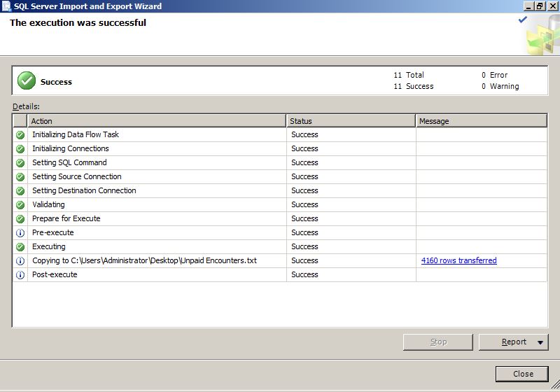Screen dimensions: 560x392
Task: Click the 11 Total summary text
Action: pos(409,75)
